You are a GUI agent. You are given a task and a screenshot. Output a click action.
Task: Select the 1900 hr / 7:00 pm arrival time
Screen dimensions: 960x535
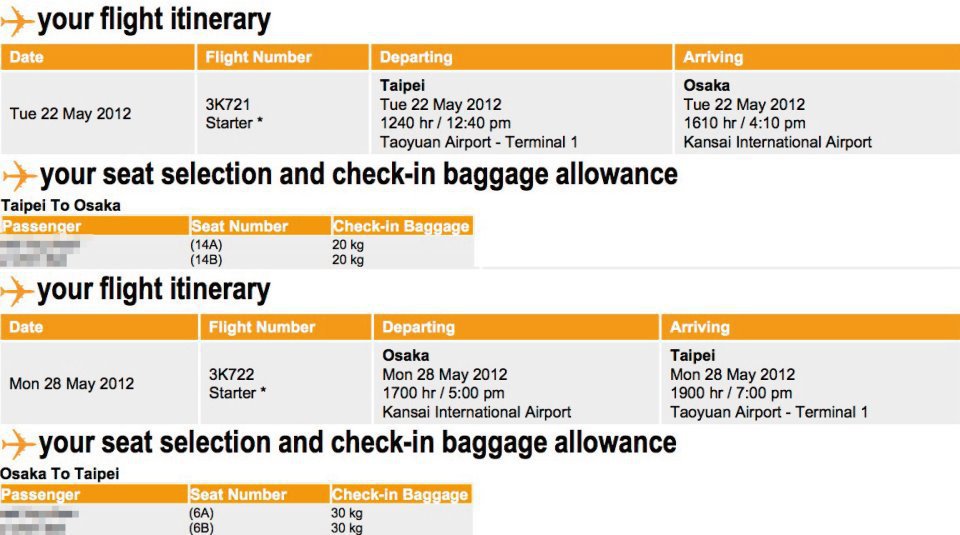click(x=731, y=393)
